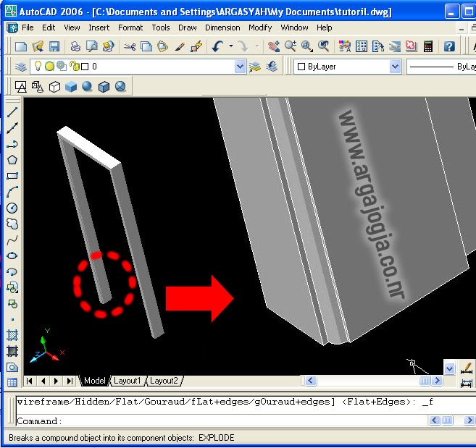Open a drawing file via Open icon
The width and height of the screenshot is (476, 448).
[38, 46]
